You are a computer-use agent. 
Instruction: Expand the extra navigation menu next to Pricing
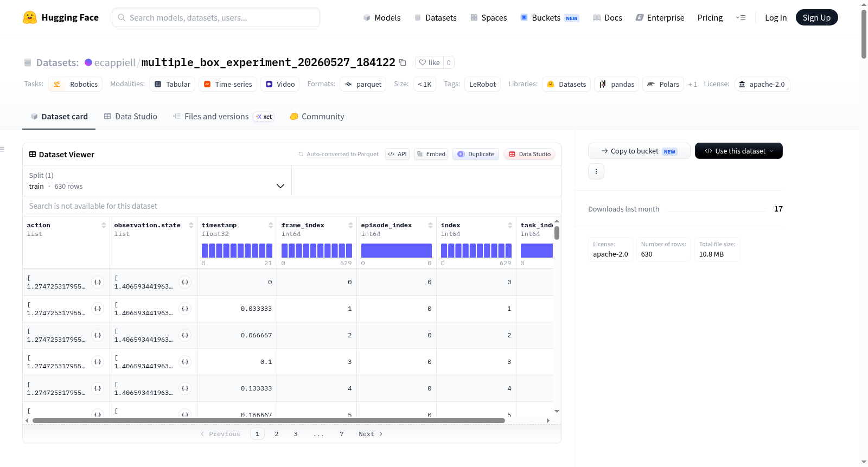[x=741, y=17]
